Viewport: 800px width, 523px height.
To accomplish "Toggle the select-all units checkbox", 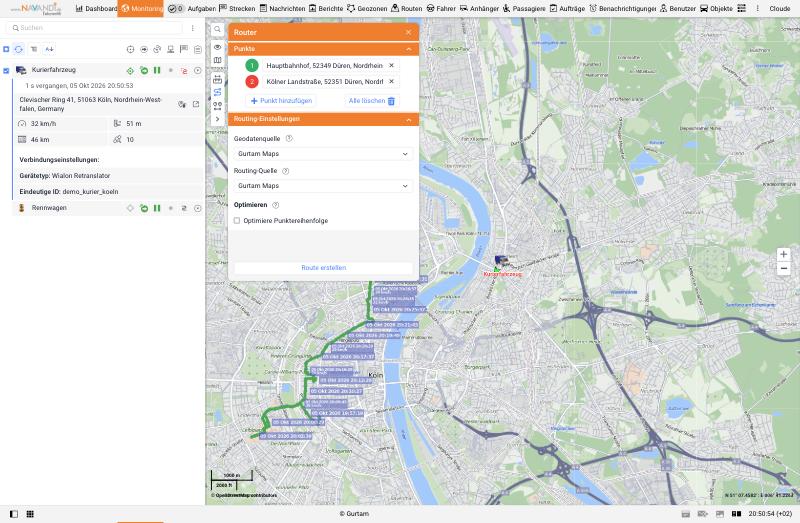I will 6,49.
